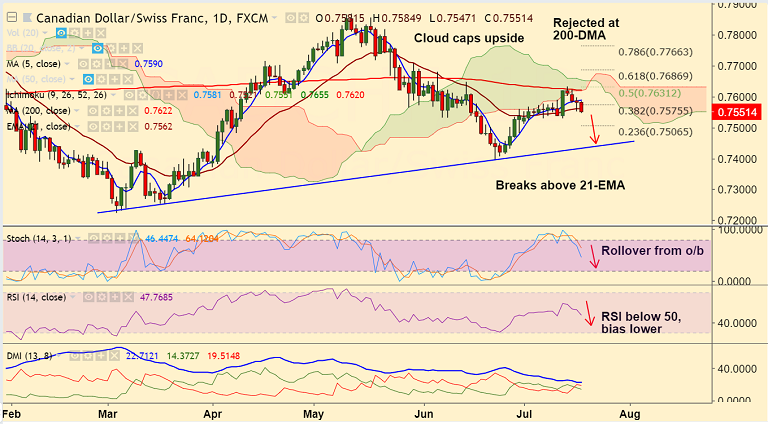Click the 0.78000 price axis label
The height and width of the screenshot is (424, 768).
tap(738, 35)
